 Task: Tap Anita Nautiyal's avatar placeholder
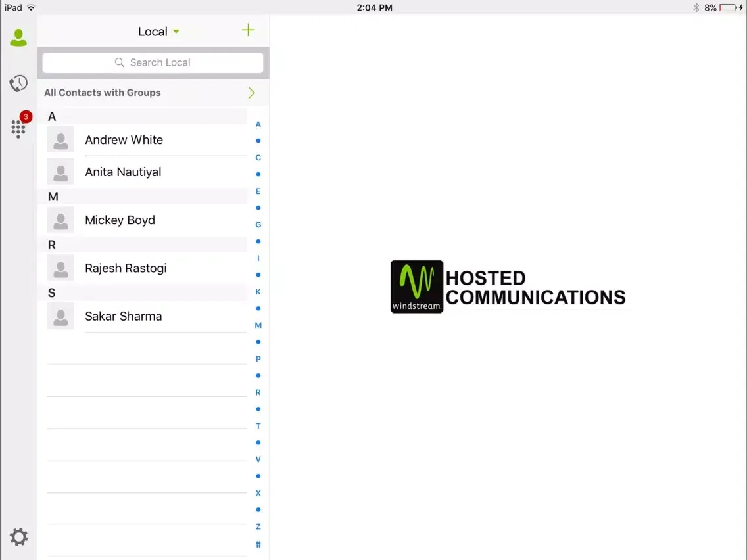click(60, 172)
